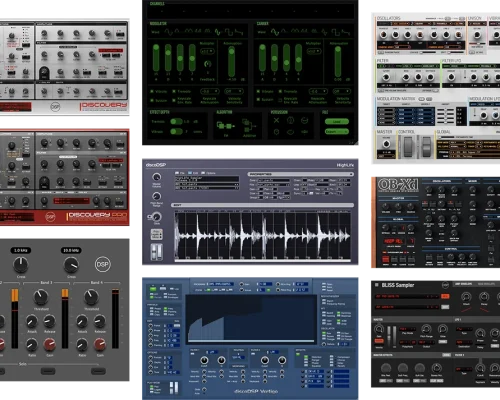500x400 pixels.
Task: Open the Carrier Multiplier dropdown
Action: [314, 51]
